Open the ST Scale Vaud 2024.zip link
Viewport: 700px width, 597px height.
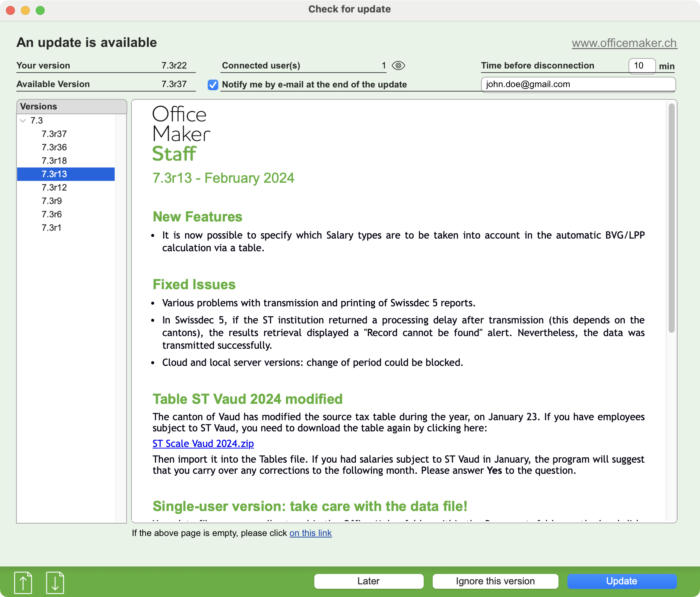(x=203, y=444)
